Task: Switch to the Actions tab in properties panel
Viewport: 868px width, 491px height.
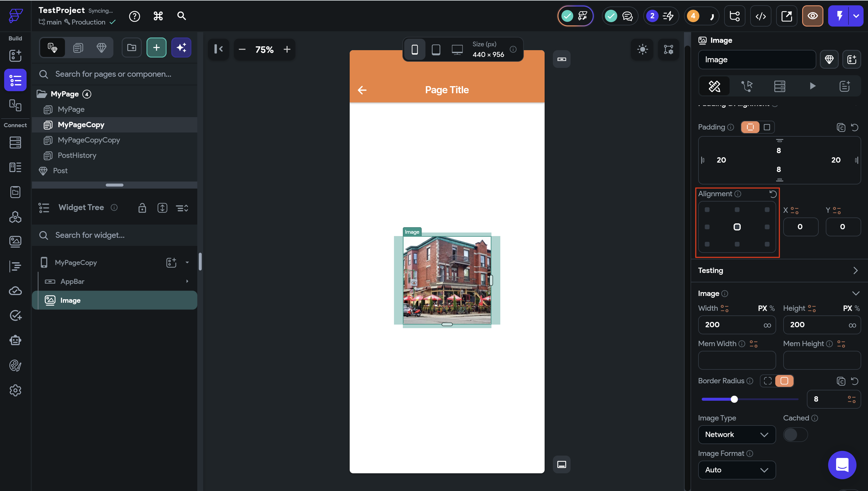Action: 747,86
